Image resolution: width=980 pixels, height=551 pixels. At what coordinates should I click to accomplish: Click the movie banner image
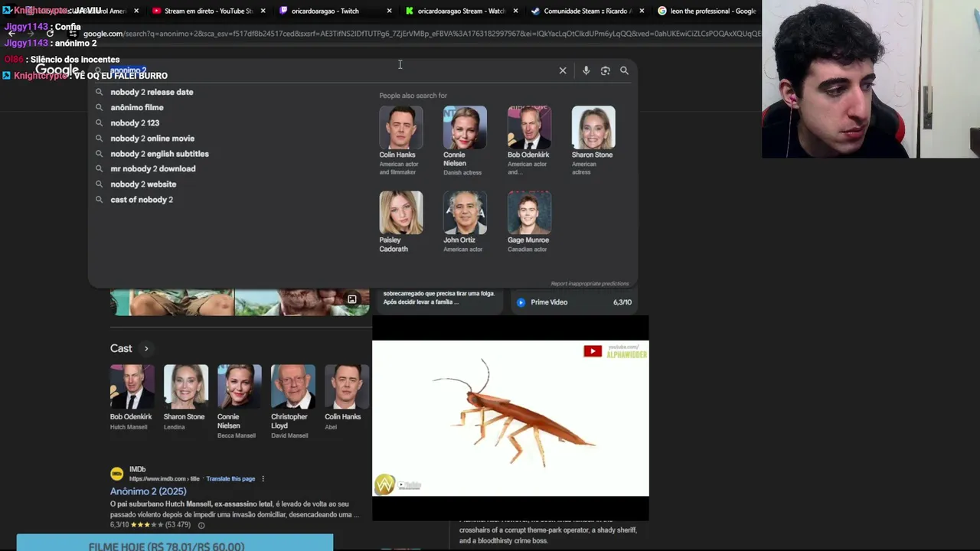pyautogui.click(x=240, y=302)
